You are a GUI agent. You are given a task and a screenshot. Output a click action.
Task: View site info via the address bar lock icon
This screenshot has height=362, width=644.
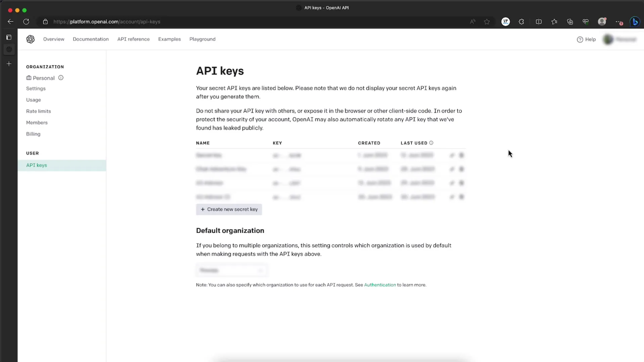pos(45,21)
